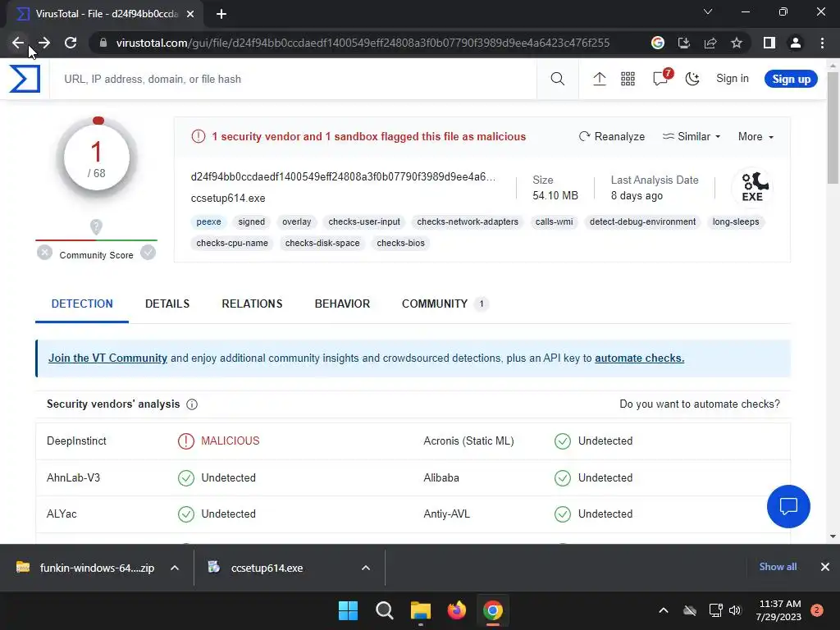The width and height of the screenshot is (840, 630).
Task: Click the detect-debug-environment tag
Action: 642,221
